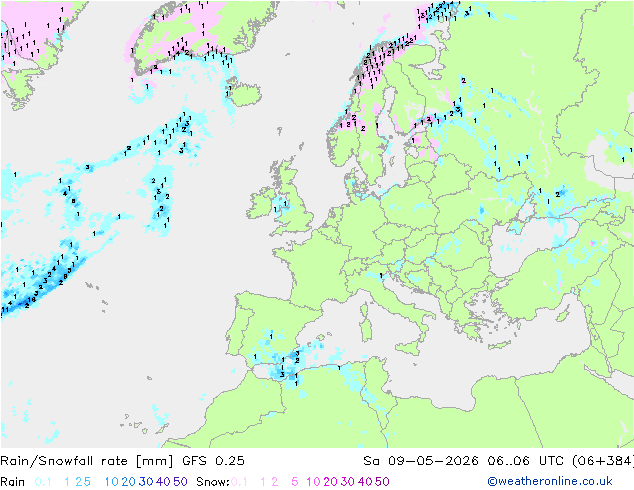Click the Rain legend value 20
Image resolution: width=634 pixels, height=490 pixels.
click(129, 482)
